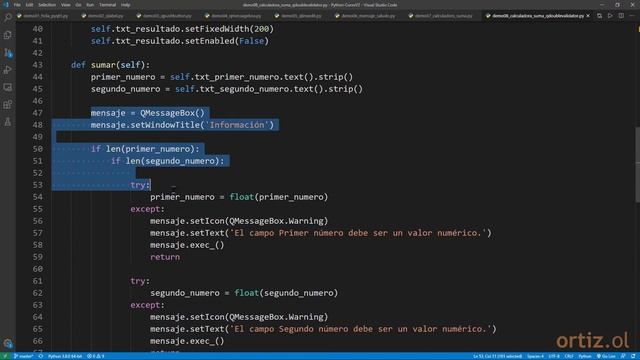The width and height of the screenshot is (640, 360).
Task: Open the Edit menu
Action: [29, 5]
